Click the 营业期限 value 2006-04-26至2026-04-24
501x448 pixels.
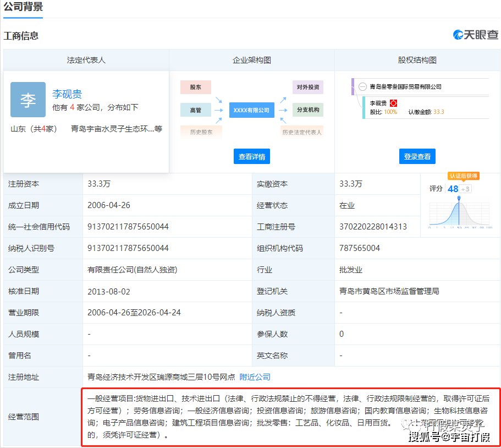[134, 313]
